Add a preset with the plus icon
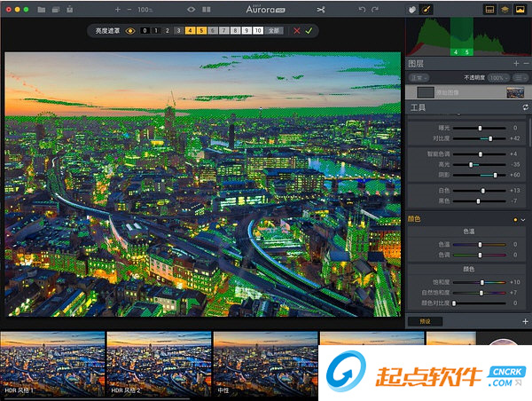The image size is (532, 401). click(525, 321)
